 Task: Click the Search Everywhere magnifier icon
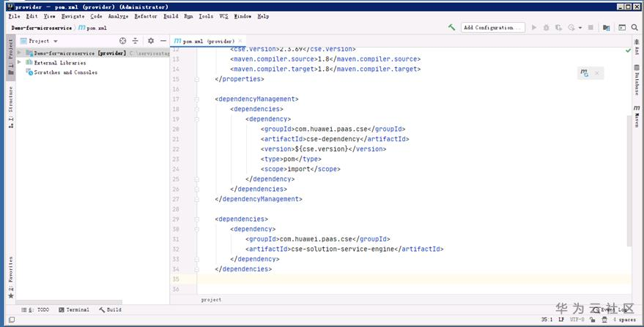pyautogui.click(x=635, y=28)
